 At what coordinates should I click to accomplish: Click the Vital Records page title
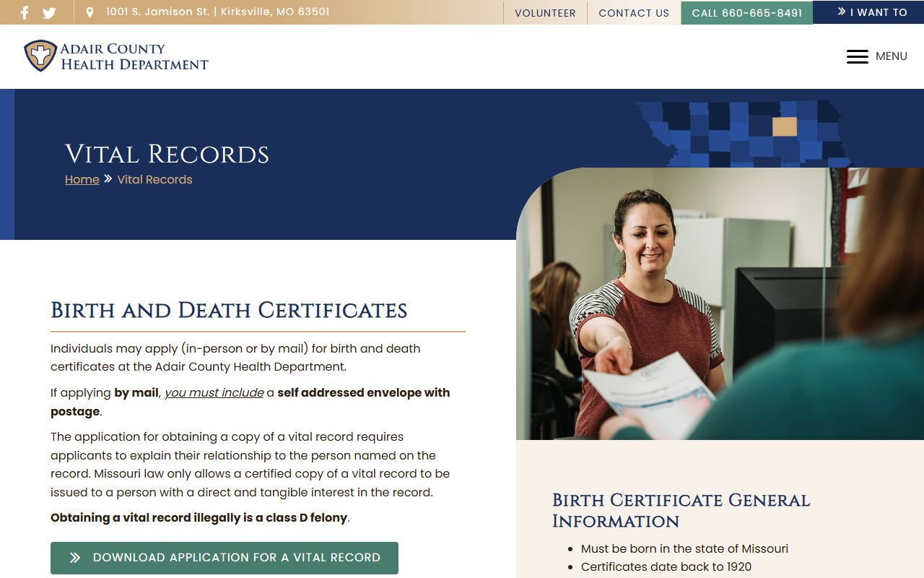click(167, 154)
